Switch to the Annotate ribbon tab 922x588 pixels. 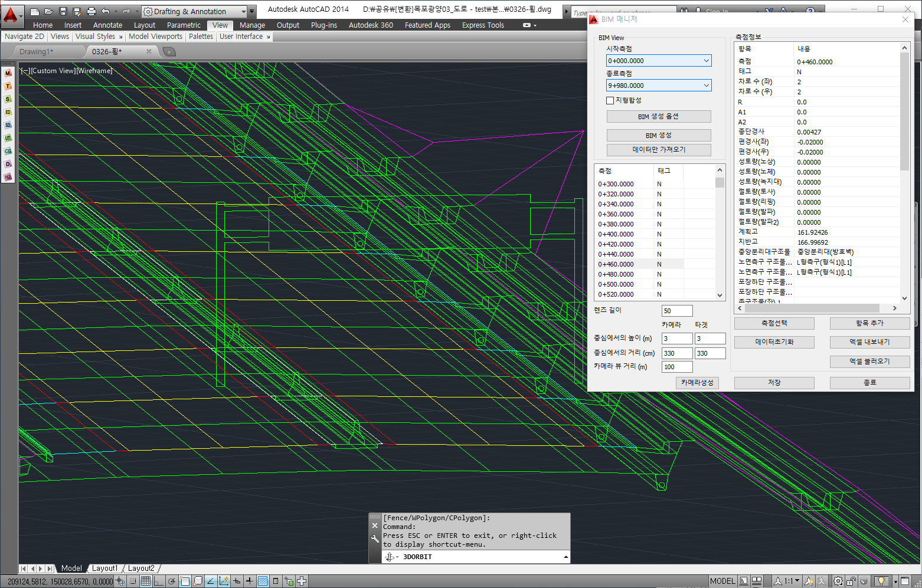[x=107, y=25]
